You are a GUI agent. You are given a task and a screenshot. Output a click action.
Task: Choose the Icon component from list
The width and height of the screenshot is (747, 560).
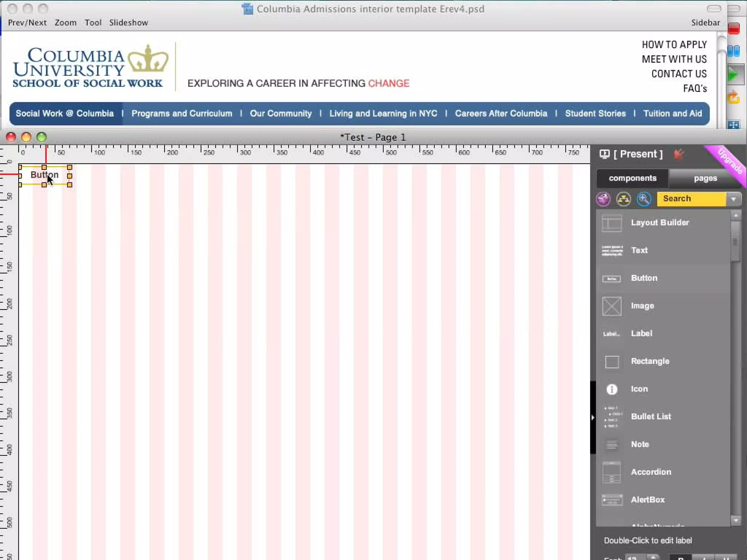[x=639, y=389]
